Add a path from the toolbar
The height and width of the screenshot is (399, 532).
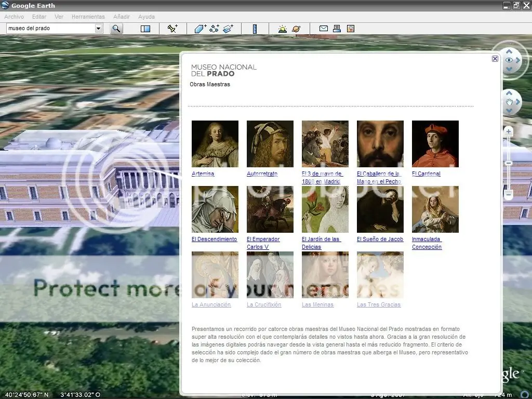214,29
